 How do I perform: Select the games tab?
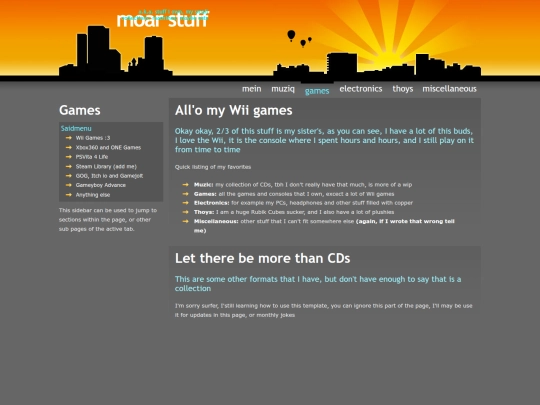(x=317, y=91)
